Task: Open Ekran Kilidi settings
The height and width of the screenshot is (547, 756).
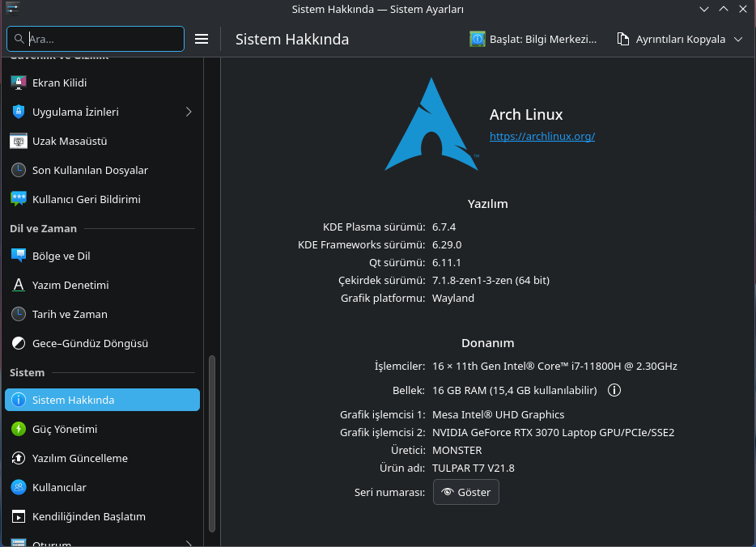Action: (102, 83)
